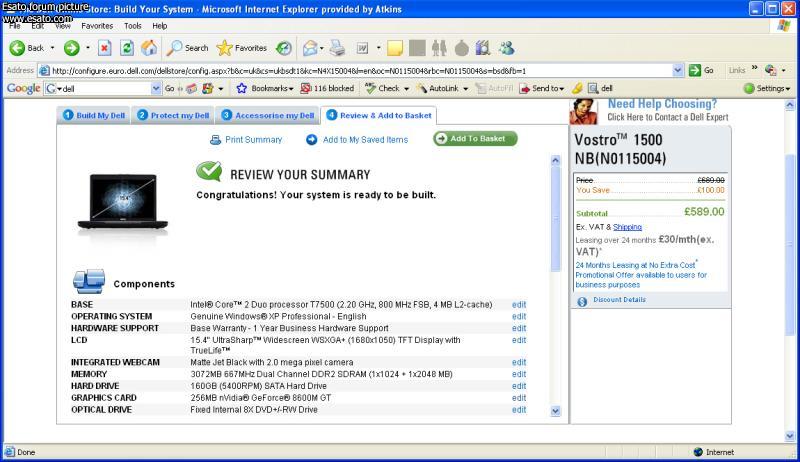
Task: Switch to Build My Dell tab
Action: click(94, 115)
